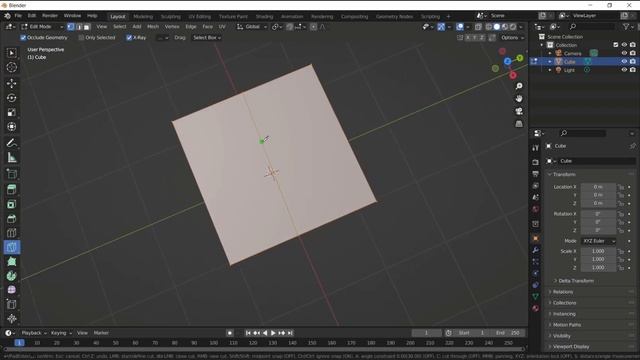Hide the Cube object with its eye icon
The height and width of the screenshot is (360, 640).
(624, 61)
